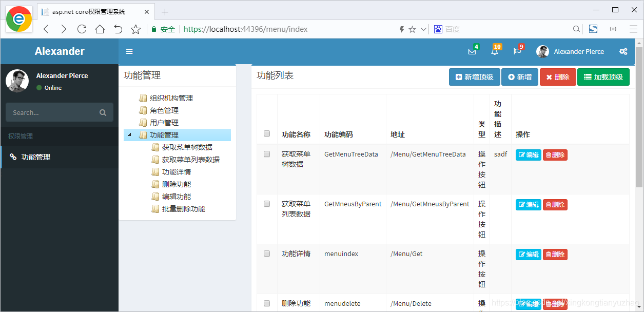Open the browser menu with hamburger icon

[x=634, y=29]
